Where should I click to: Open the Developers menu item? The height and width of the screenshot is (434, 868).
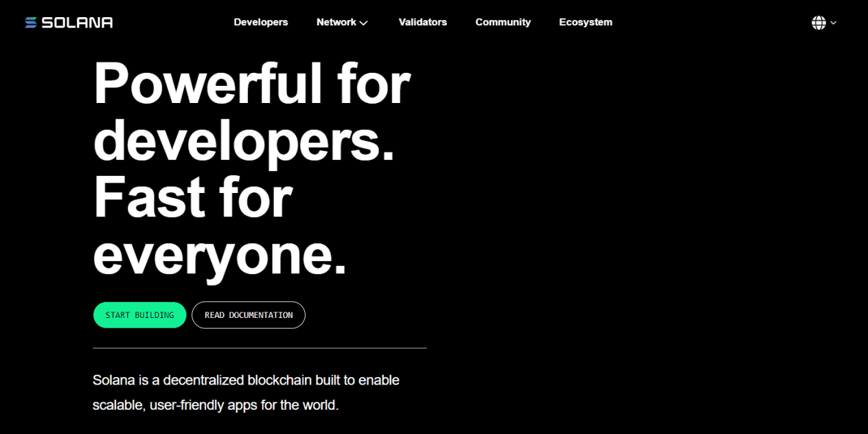[261, 22]
